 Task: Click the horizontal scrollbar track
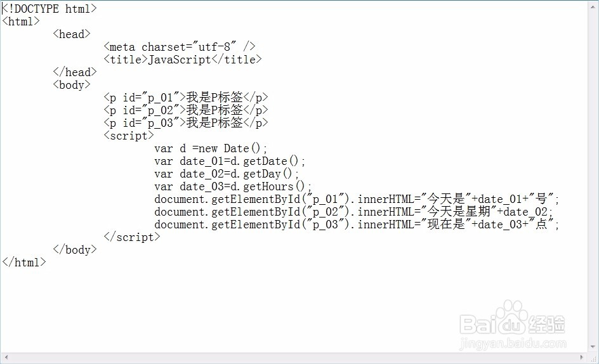[x=294, y=358]
